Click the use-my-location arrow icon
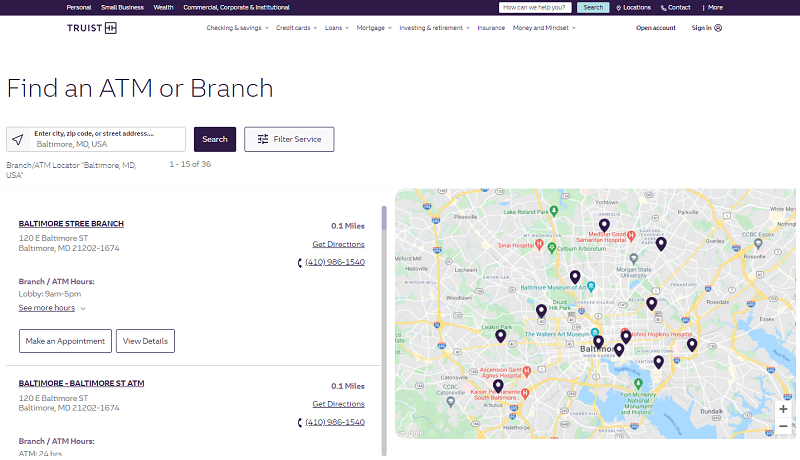Image resolution: width=800 pixels, height=460 pixels. pos(19,139)
